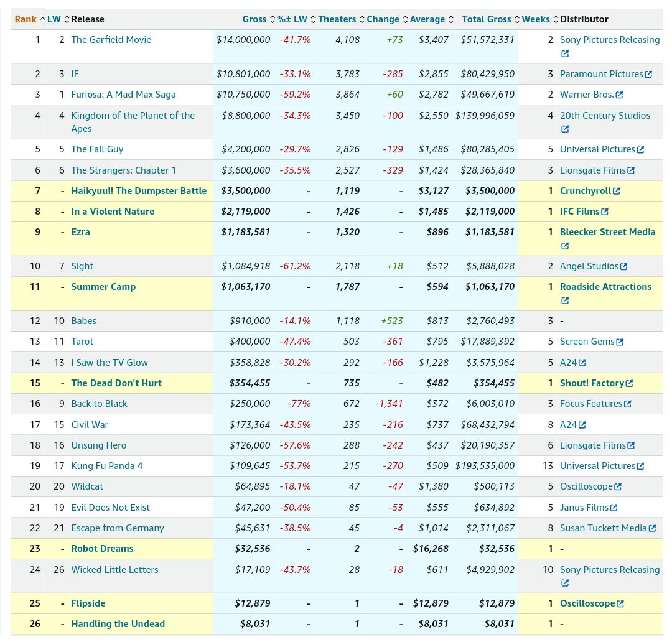Open external link icon beside Angel Studios
The image size is (672, 642).
click(x=623, y=267)
